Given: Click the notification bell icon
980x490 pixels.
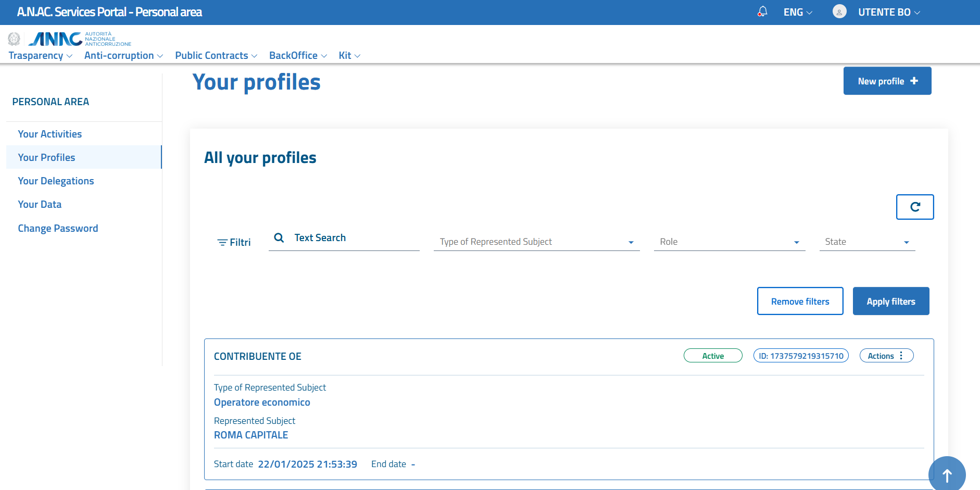Looking at the screenshot, I should (762, 11).
